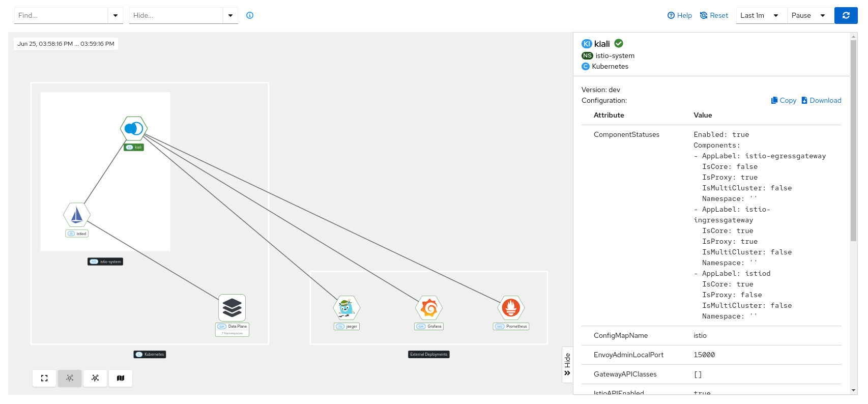The height and width of the screenshot is (404, 868).
Task: Click the Grafana node icon
Action: (429, 308)
